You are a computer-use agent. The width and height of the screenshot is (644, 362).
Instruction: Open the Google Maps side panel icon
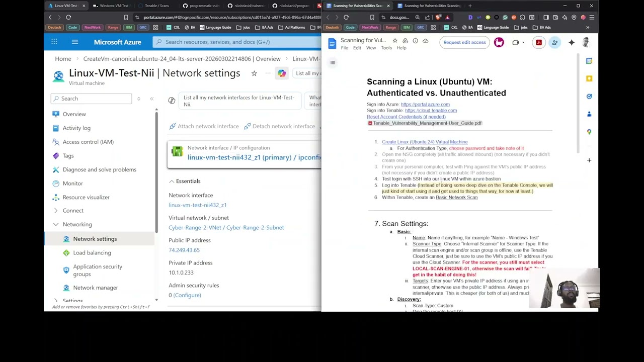pos(589,132)
